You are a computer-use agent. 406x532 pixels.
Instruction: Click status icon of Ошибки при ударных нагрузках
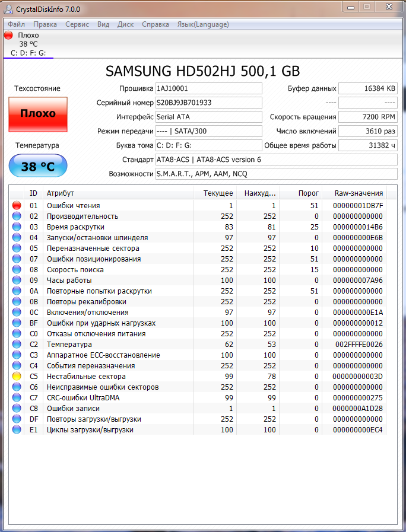[17, 323]
